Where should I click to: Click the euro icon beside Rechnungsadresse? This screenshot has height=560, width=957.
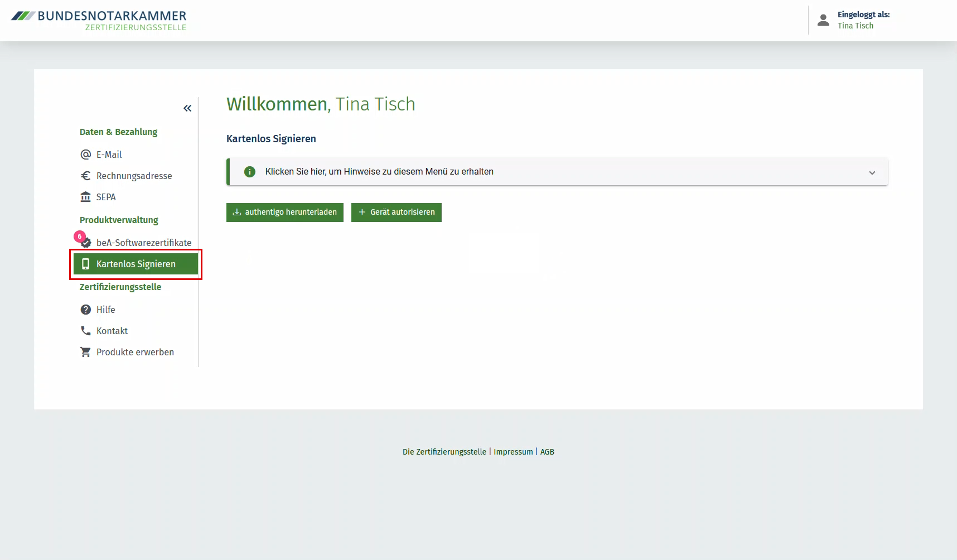click(85, 176)
